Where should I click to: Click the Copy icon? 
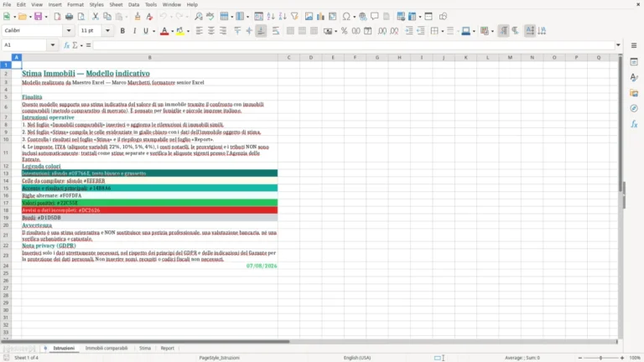pyautogui.click(x=107, y=17)
